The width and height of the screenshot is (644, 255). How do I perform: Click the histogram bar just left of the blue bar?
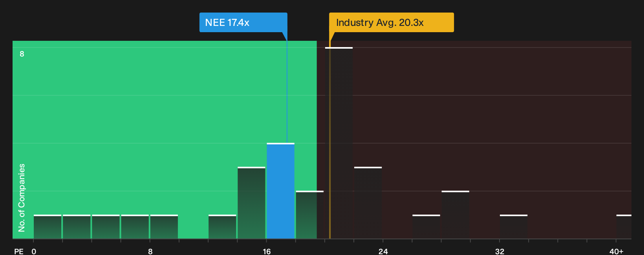(x=251, y=203)
